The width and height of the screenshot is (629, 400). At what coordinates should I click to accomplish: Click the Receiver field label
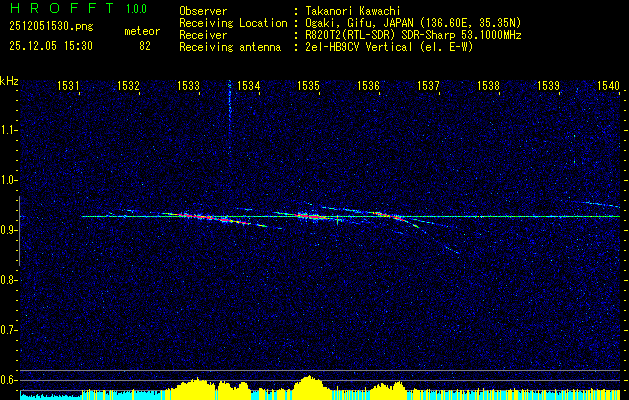pos(203,35)
